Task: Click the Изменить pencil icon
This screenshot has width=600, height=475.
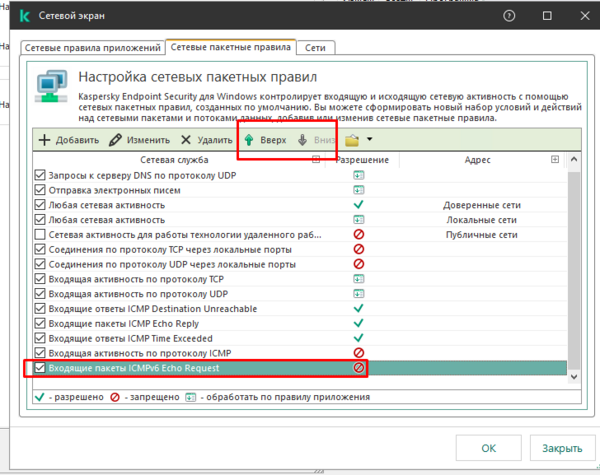Action: [x=116, y=141]
